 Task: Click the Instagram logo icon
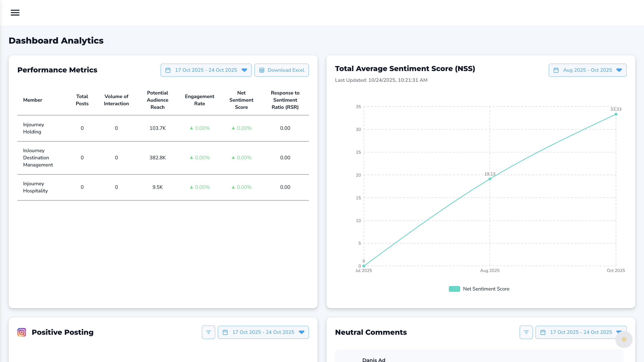pyautogui.click(x=22, y=332)
